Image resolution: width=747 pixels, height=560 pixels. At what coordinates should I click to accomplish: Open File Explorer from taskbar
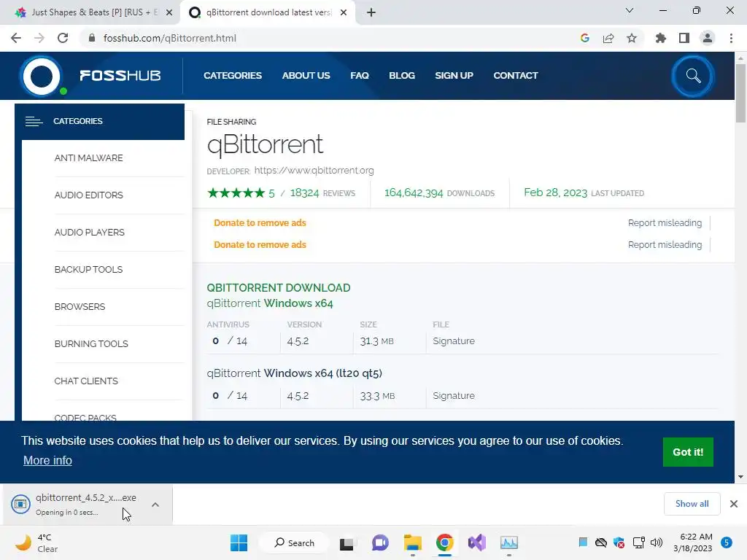(413, 542)
